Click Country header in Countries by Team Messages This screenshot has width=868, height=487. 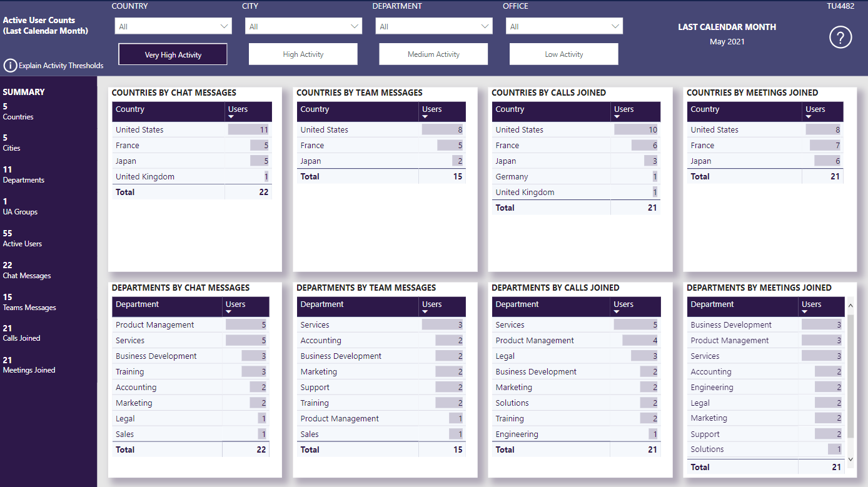(x=358, y=111)
